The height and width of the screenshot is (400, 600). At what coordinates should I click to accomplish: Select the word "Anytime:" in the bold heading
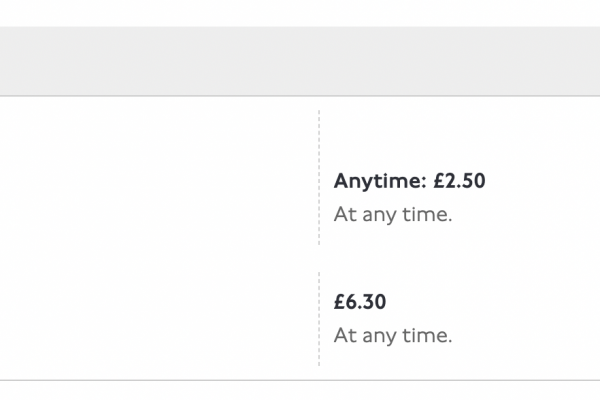[x=380, y=181]
